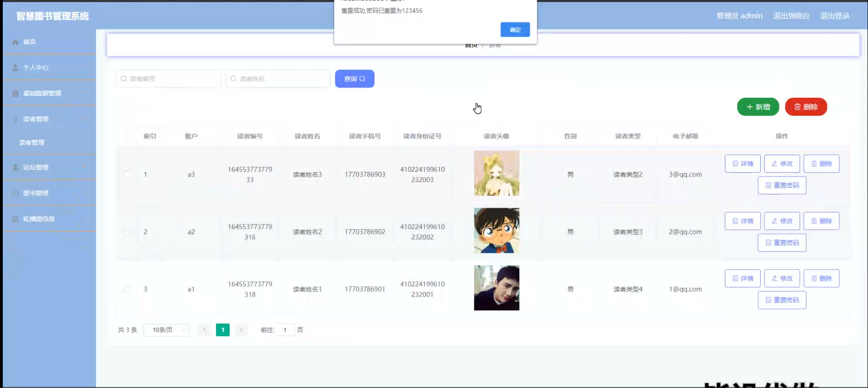Expand 图书管理 sidebar menu
This screenshot has height=388, width=868.
[49, 193]
